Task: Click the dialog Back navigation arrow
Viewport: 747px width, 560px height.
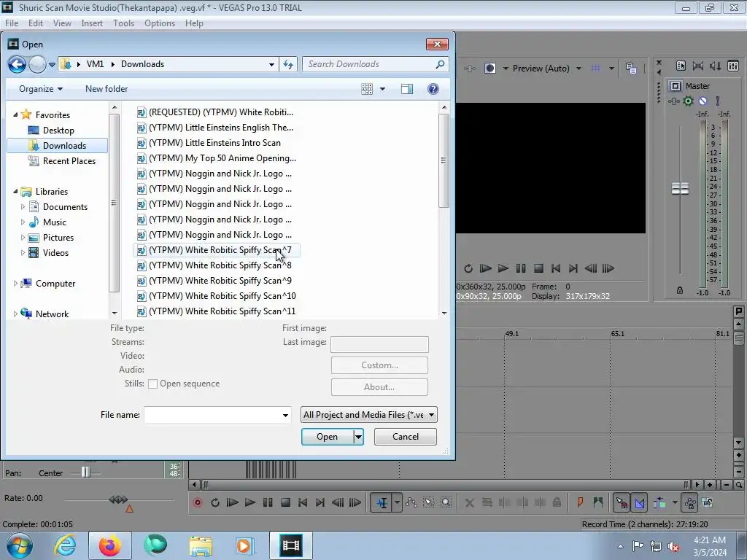Action: pyautogui.click(x=17, y=64)
